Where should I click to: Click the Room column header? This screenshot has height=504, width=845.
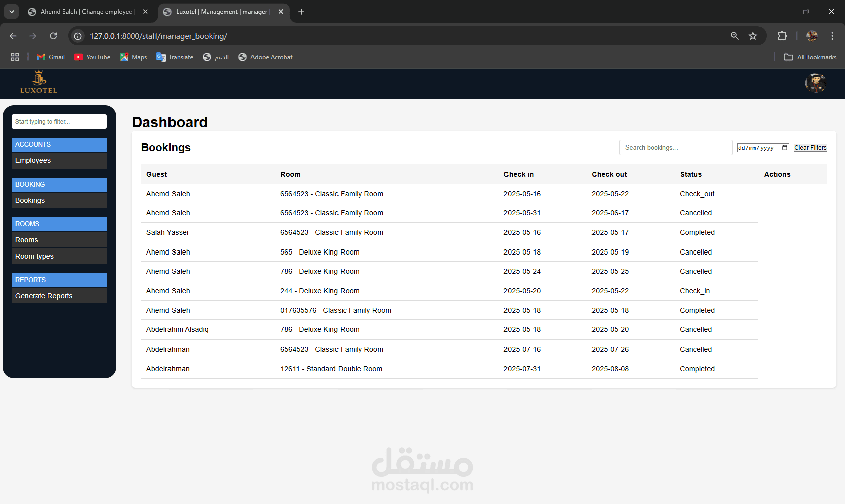pyautogui.click(x=291, y=175)
